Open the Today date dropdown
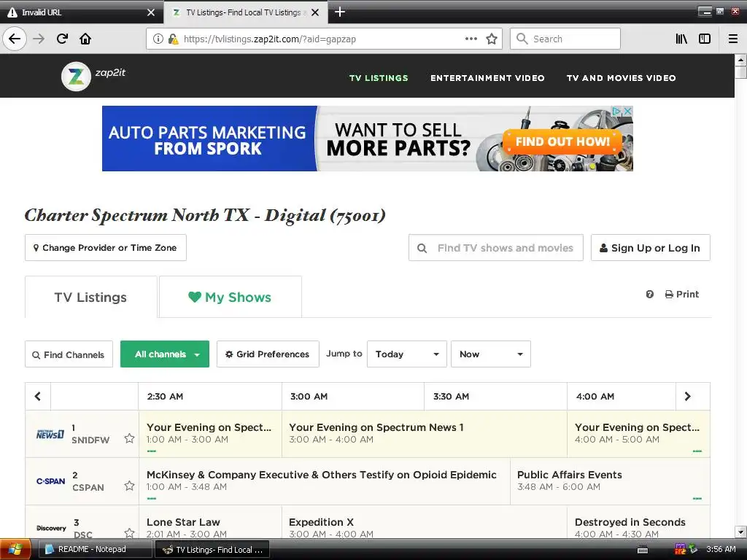 (407, 354)
